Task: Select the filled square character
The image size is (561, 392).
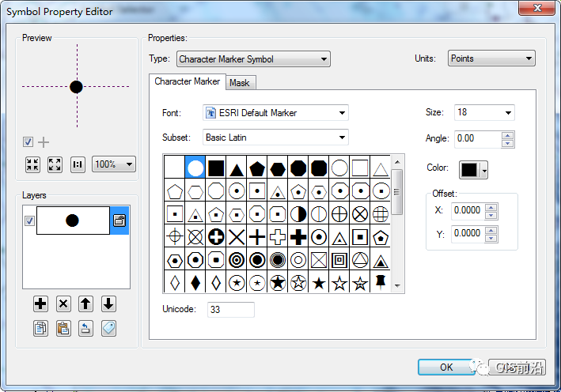Action: pos(216,168)
